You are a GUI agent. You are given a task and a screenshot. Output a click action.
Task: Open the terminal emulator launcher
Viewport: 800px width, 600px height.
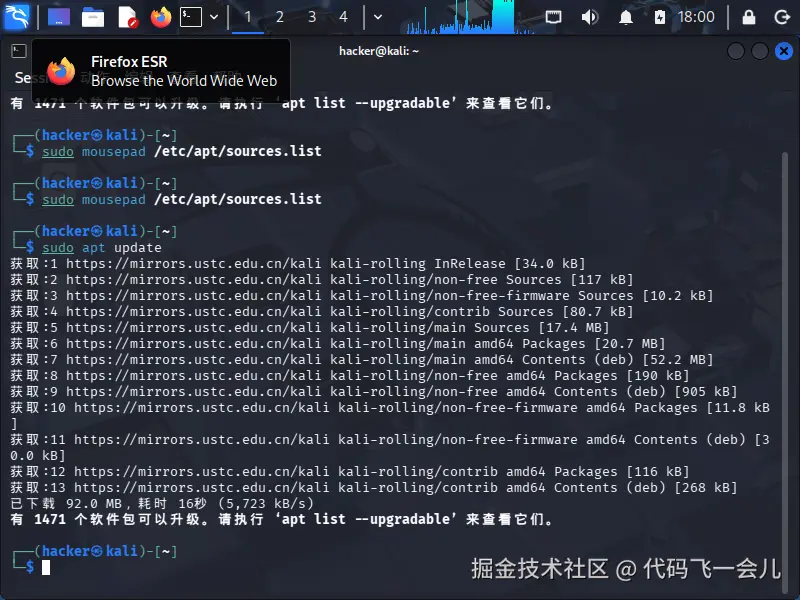tap(191, 17)
